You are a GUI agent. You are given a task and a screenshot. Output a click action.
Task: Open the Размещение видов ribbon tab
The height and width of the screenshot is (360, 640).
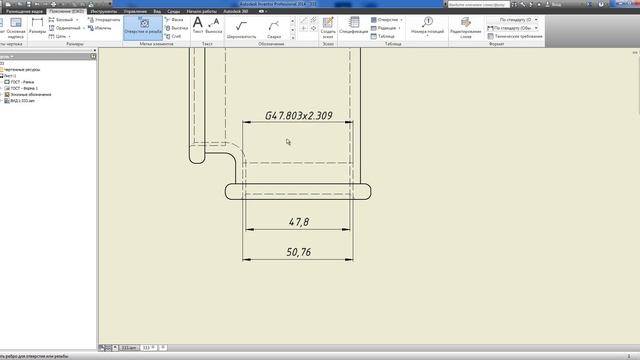[x=24, y=11]
